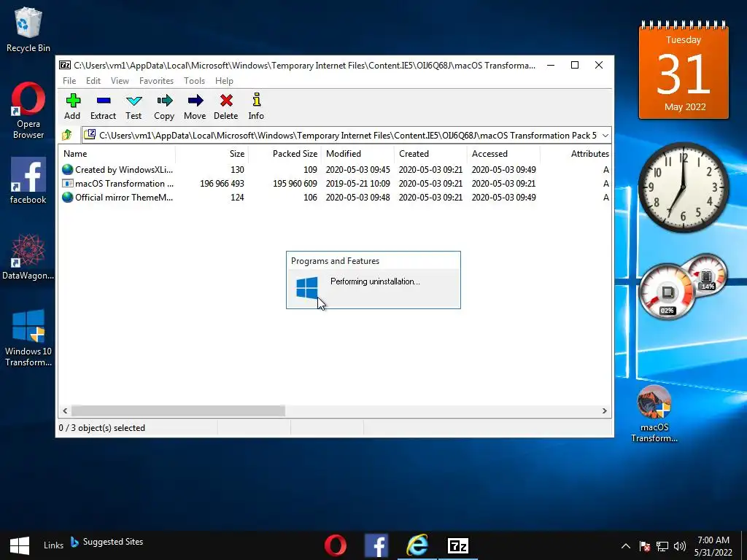The image size is (747, 560).
Task: Open the Help menu
Action: (224, 81)
